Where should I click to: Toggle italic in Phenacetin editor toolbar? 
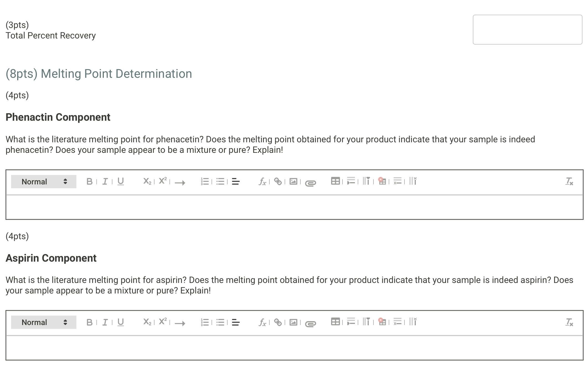pyautogui.click(x=105, y=182)
